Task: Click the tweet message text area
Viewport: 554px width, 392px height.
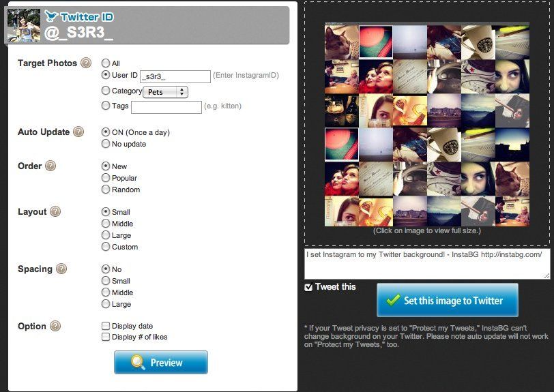Action: (427, 264)
